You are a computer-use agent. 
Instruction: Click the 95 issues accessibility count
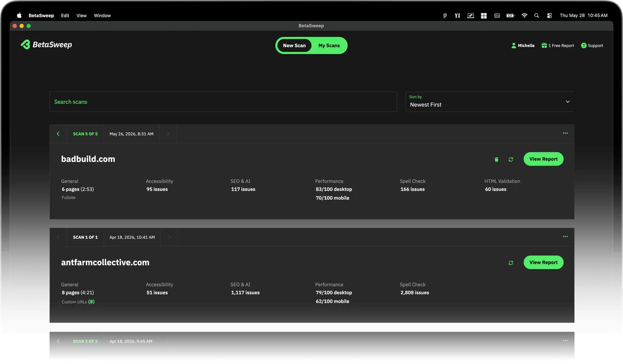coord(157,190)
